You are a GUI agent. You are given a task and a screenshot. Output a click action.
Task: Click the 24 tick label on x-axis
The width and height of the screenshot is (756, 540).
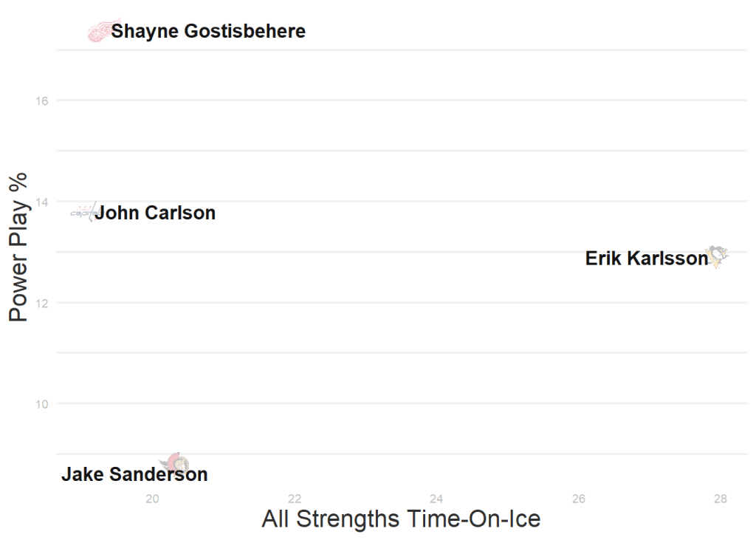[x=436, y=499]
